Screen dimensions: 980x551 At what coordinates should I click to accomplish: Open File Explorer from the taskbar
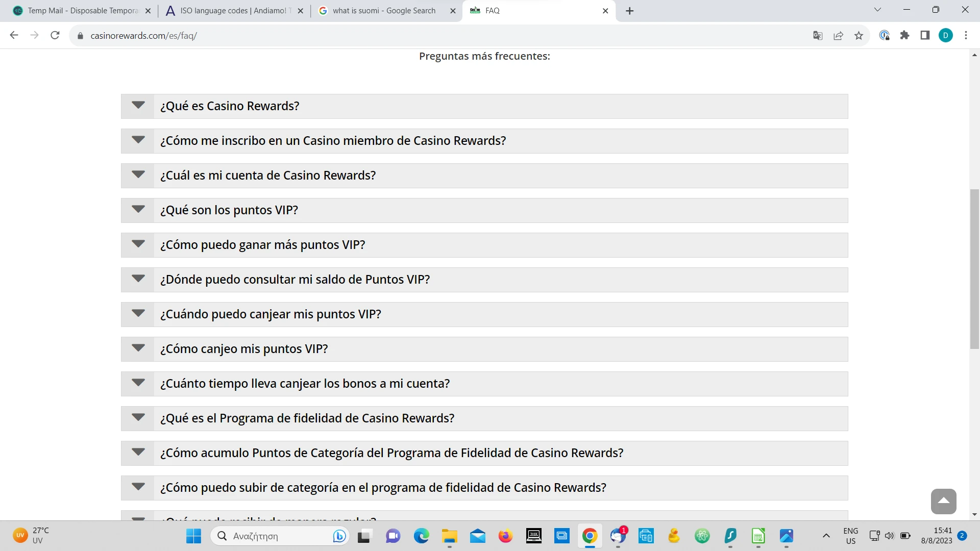pos(450,536)
